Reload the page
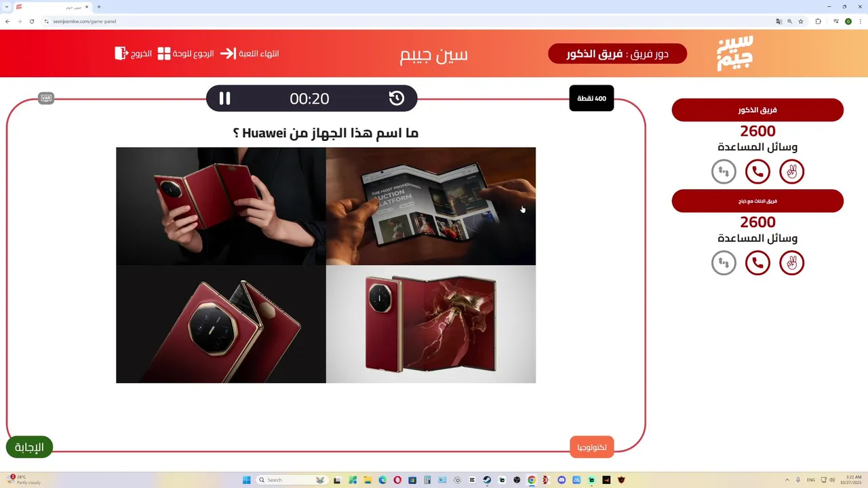Viewport: 868px width, 488px height. [x=31, y=21]
